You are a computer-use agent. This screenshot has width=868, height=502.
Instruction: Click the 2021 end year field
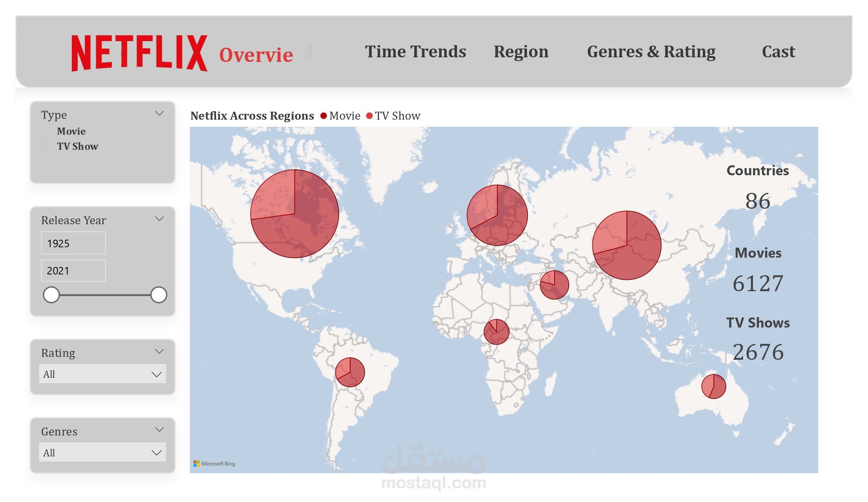73,271
